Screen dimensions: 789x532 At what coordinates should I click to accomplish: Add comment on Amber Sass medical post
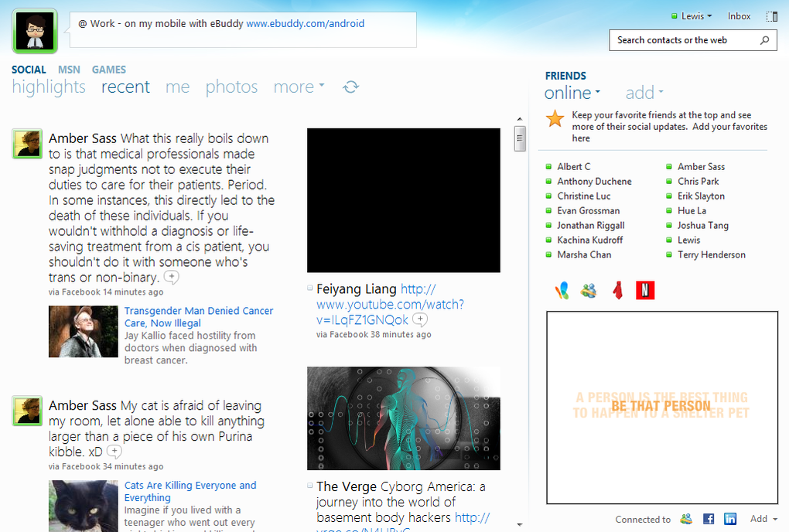[171, 277]
